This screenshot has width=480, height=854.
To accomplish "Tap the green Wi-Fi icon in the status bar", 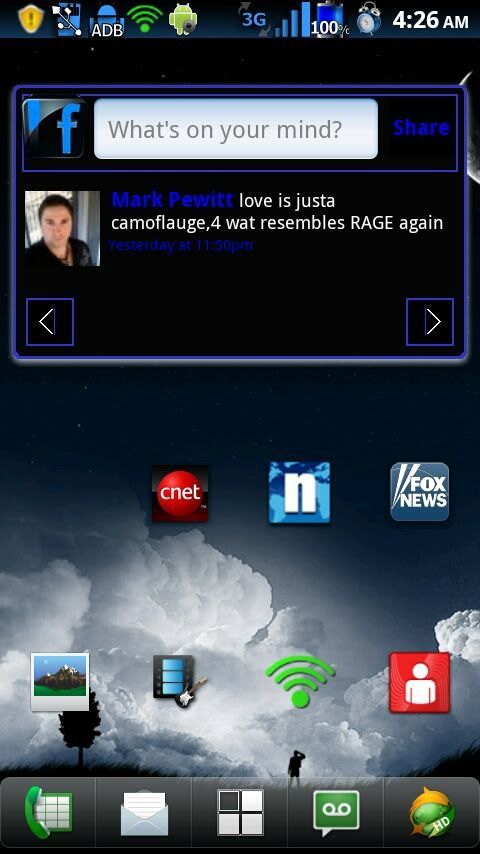I will [144, 19].
